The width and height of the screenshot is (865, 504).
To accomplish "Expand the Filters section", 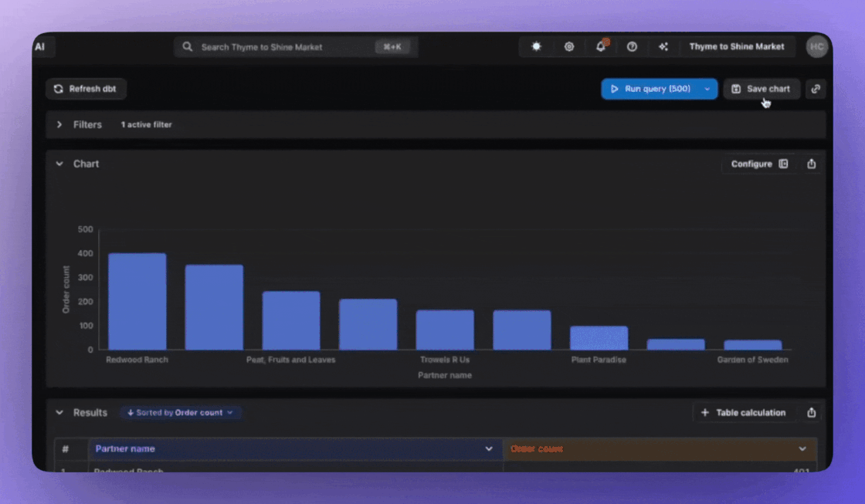I will click(59, 124).
